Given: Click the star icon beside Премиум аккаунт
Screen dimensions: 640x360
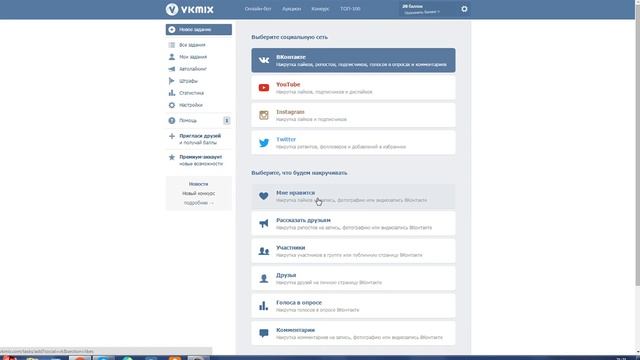Looking at the screenshot, I should tap(172, 157).
